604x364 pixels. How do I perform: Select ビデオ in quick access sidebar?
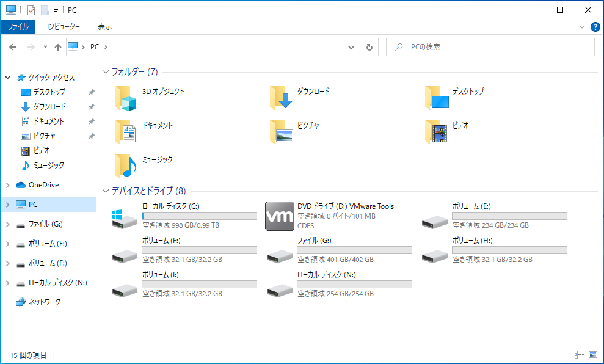point(42,151)
